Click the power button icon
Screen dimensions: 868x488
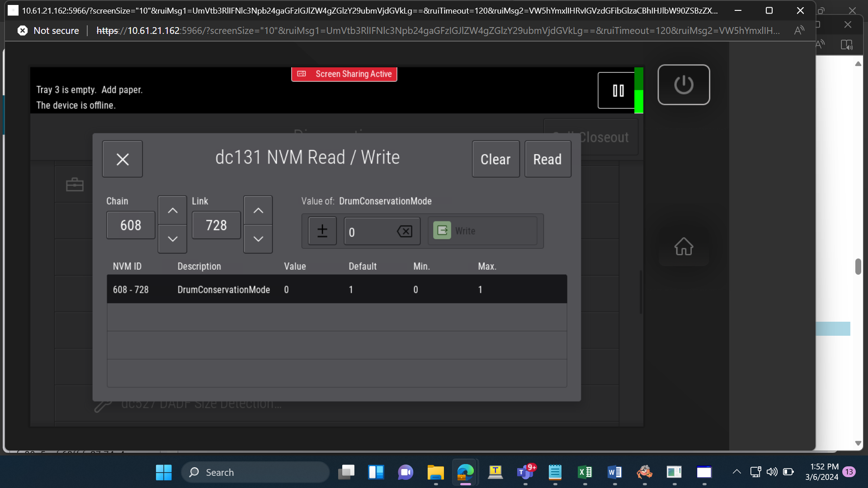point(684,84)
